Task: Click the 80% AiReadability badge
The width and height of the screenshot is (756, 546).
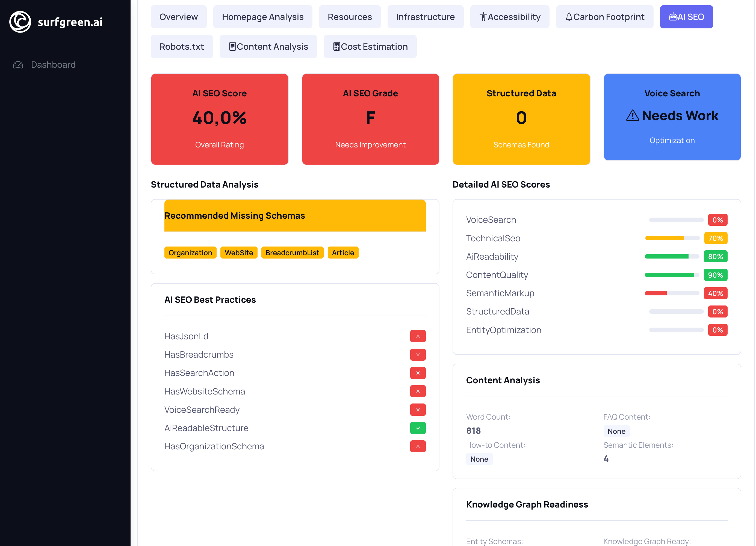Action: click(x=715, y=257)
